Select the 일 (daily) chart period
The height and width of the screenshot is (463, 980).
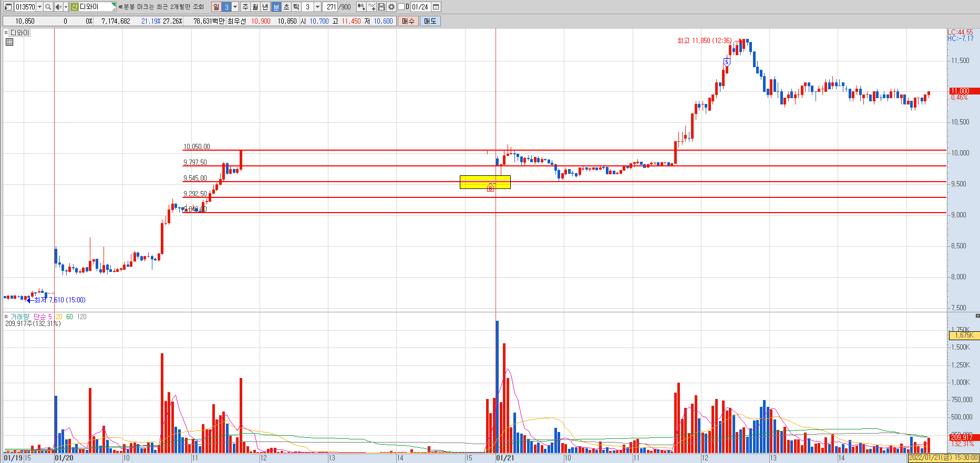pos(216,7)
